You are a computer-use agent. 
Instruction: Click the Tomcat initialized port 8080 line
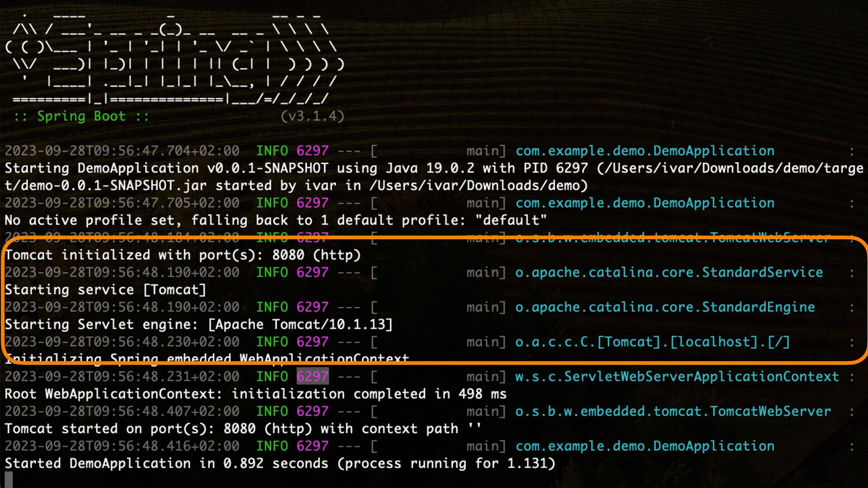point(183,255)
